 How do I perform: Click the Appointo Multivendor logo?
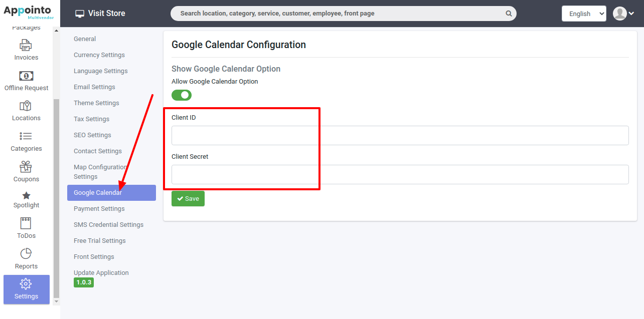[x=29, y=13]
